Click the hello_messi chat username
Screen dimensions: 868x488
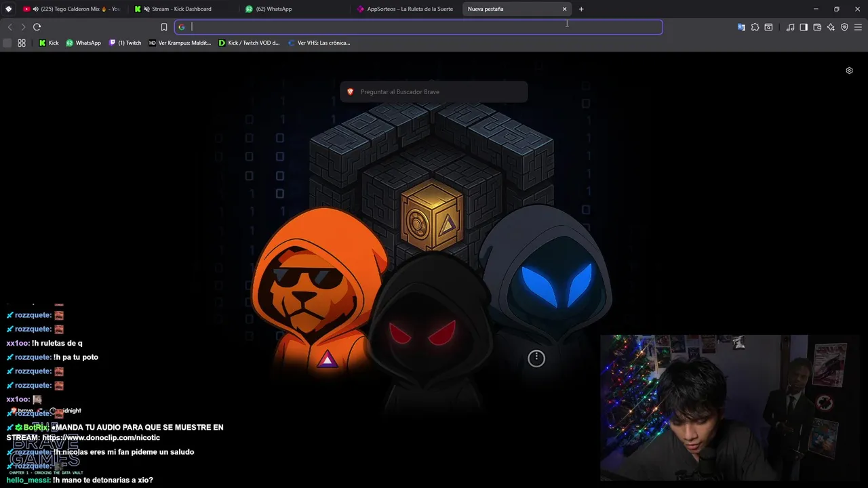28,480
